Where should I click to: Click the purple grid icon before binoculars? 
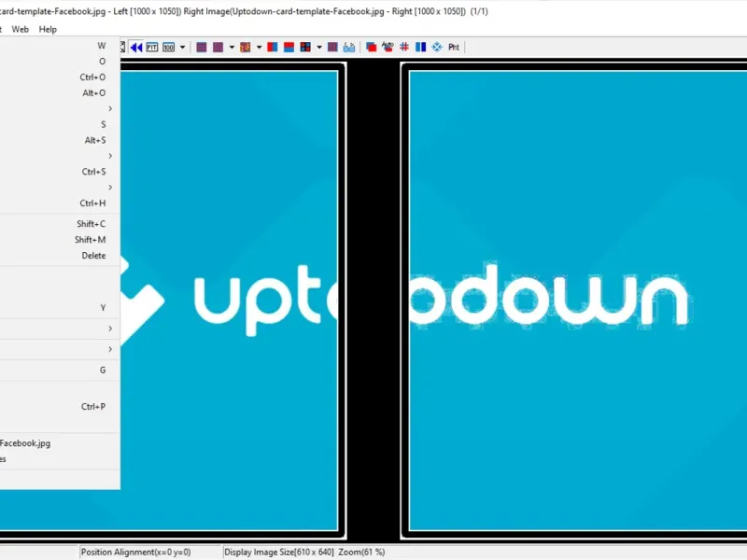pos(333,48)
